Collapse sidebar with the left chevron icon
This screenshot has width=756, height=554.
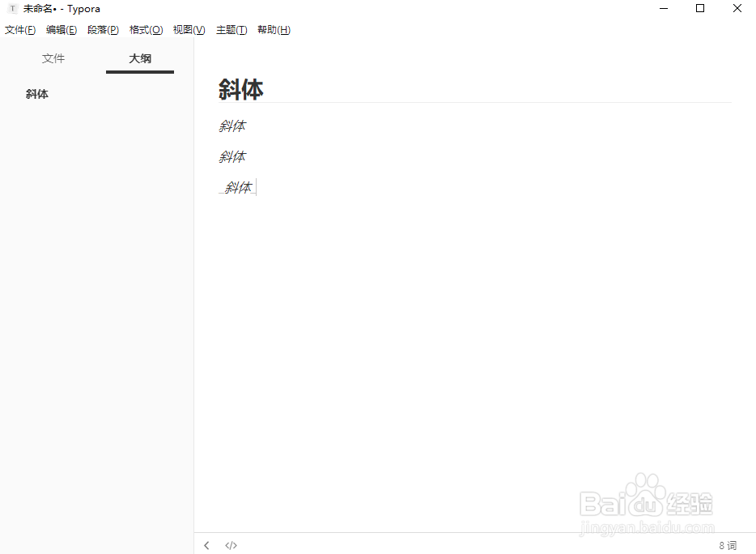(206, 545)
